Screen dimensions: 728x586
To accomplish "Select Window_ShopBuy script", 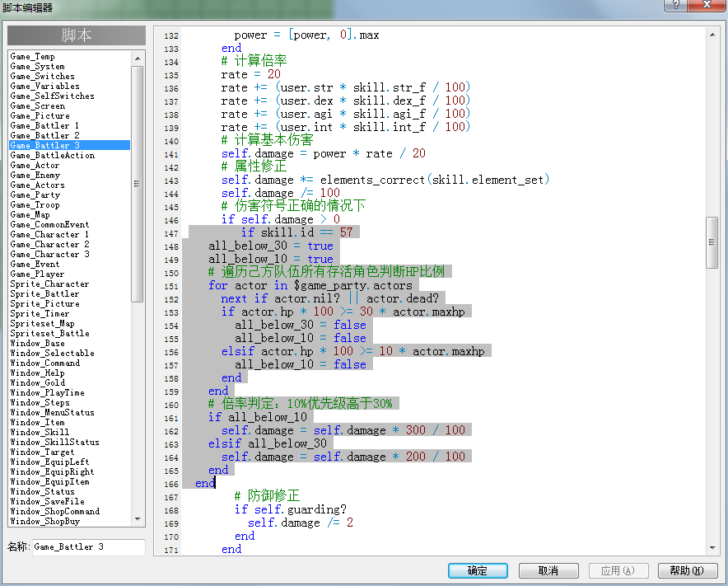I will coord(70,522).
